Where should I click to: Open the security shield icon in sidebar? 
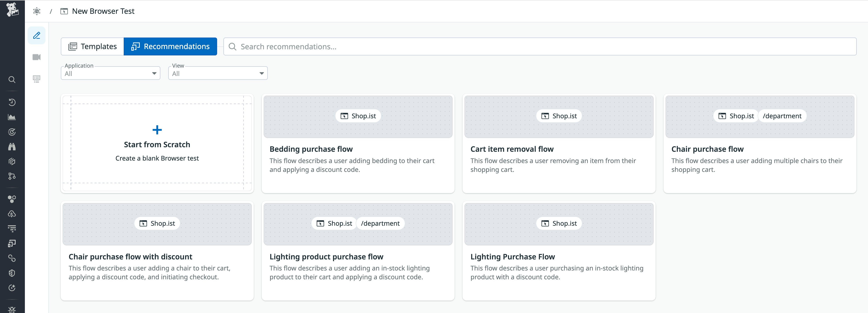click(12, 273)
